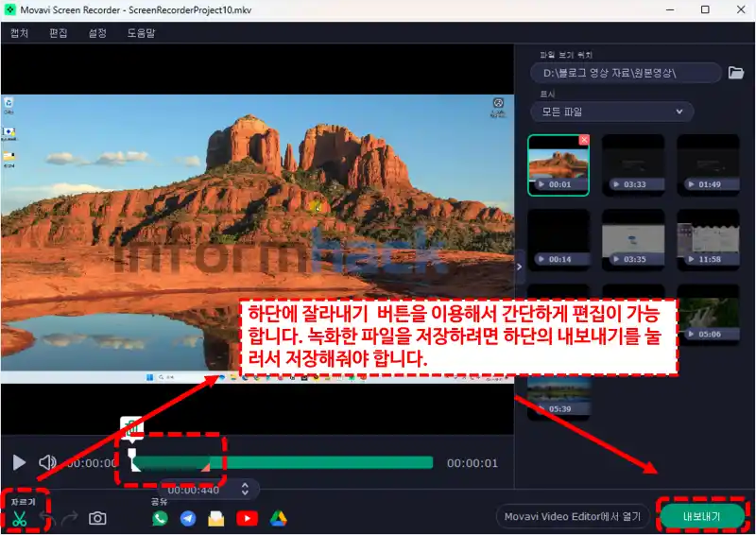
Task: Redo the last edit
Action: tap(69, 519)
